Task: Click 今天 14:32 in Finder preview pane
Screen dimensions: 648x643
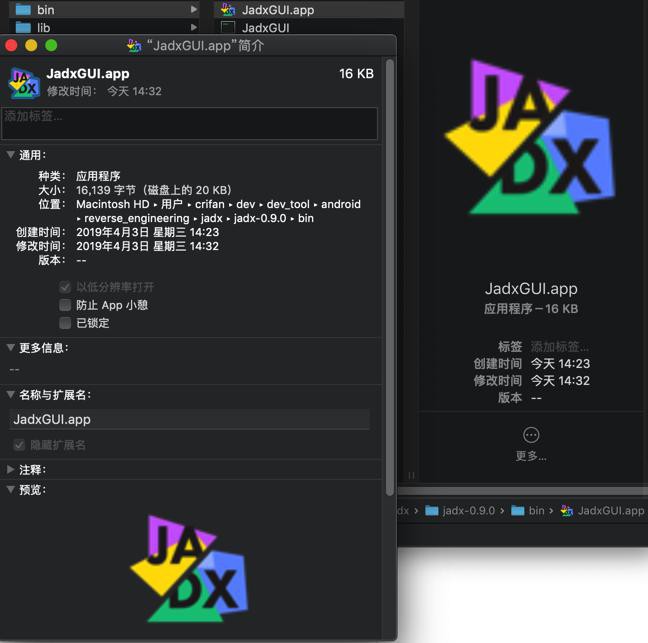Action: (x=560, y=381)
